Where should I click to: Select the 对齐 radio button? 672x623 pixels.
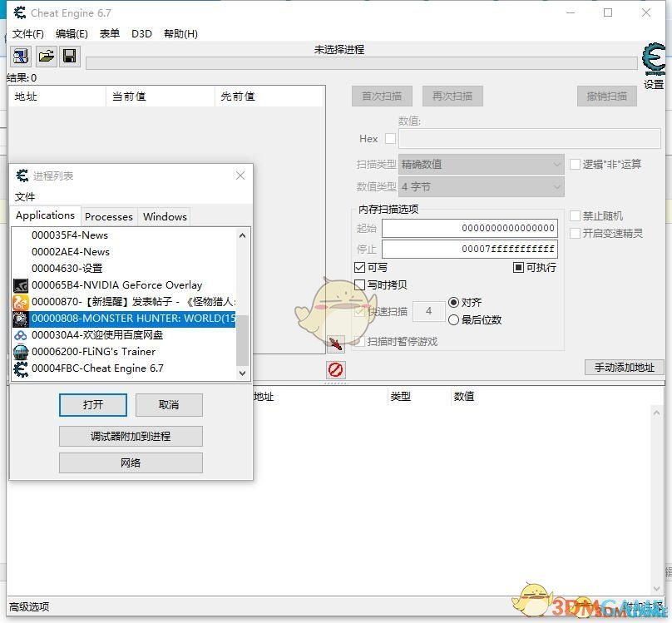pos(453,303)
